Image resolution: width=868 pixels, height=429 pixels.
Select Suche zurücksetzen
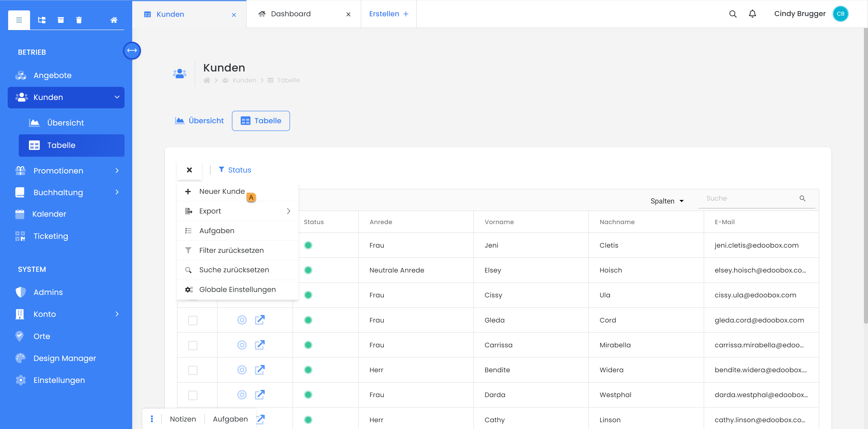tap(238, 270)
